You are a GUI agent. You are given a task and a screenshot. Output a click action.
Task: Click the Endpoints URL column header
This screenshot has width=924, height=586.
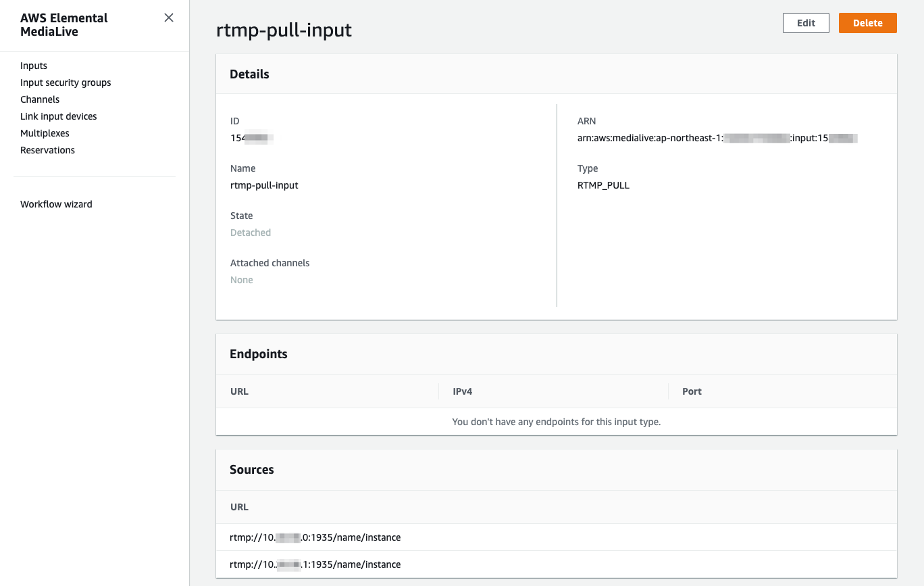[239, 391]
